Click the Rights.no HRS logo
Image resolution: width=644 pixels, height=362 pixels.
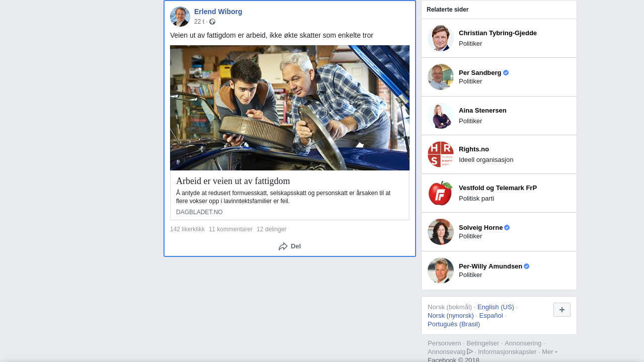(441, 154)
